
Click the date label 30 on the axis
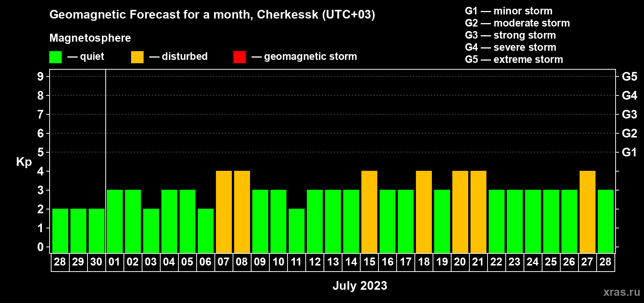(96, 262)
